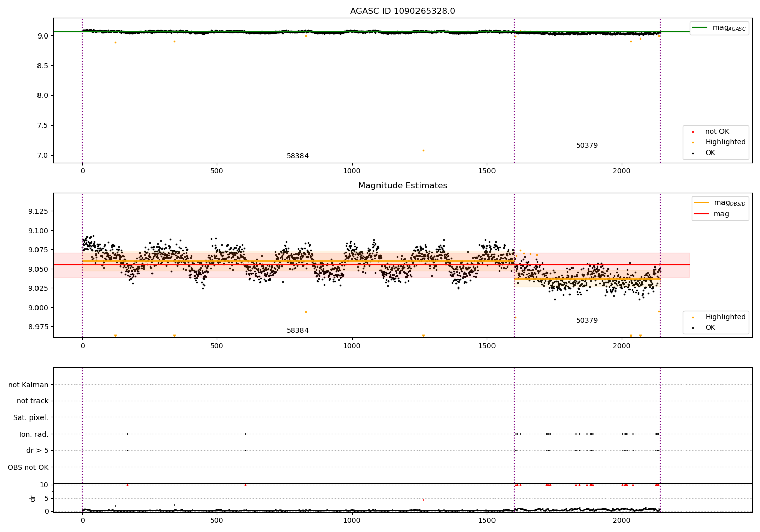Click the 1500 x-tick under the top panel
The width and height of the screenshot is (760, 532).
tap(487, 171)
